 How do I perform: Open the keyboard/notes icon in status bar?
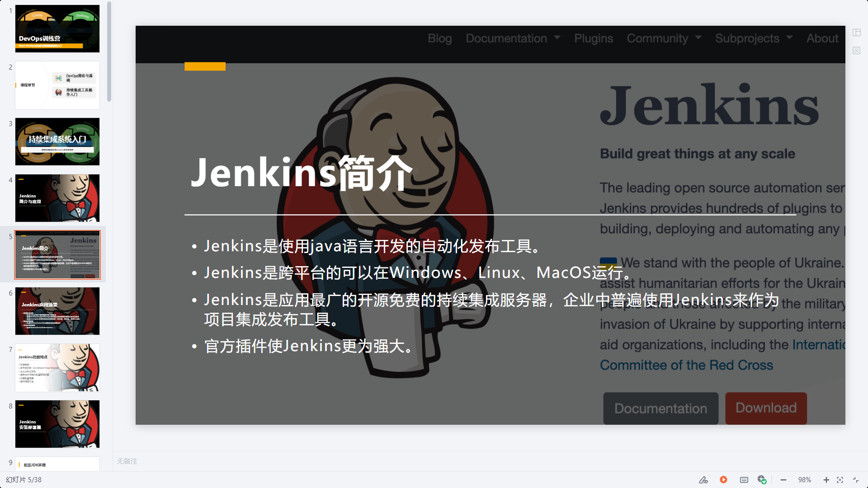tap(744, 480)
